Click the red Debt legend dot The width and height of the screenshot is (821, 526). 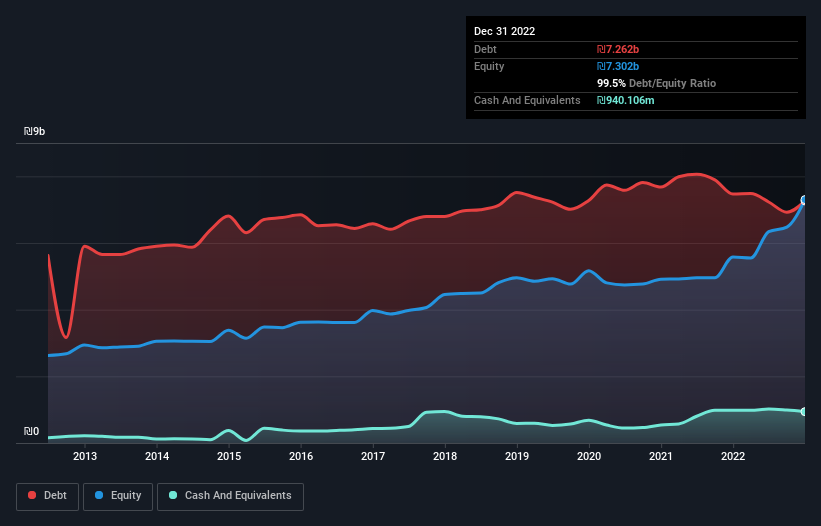(32, 495)
